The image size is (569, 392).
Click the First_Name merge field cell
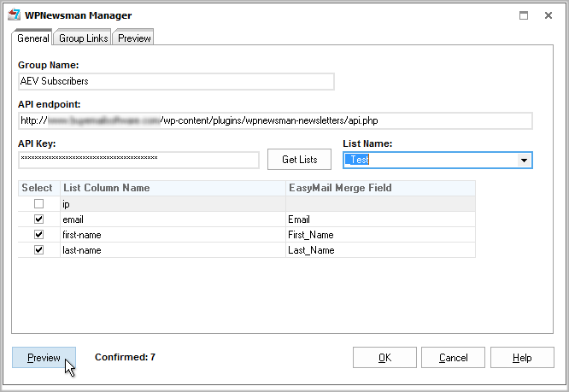(x=380, y=235)
